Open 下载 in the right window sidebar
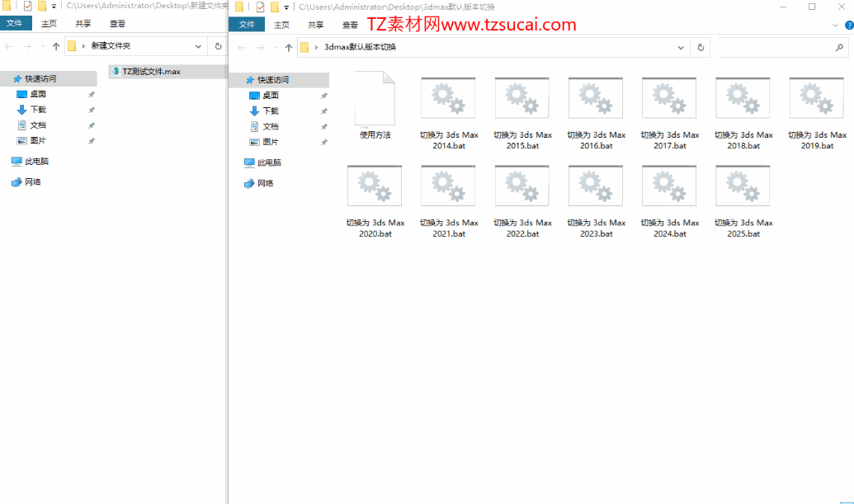 pos(270,111)
